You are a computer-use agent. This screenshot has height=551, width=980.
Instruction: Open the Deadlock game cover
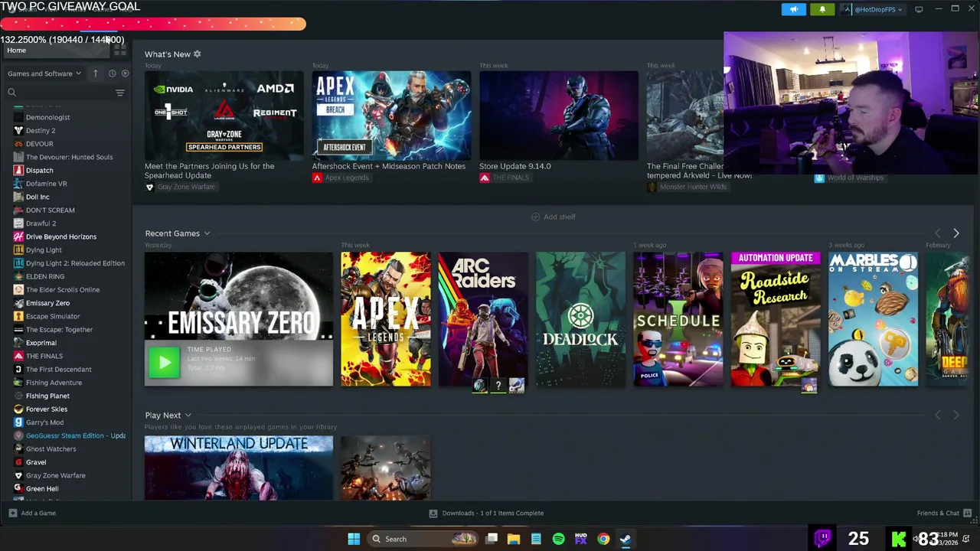coord(580,319)
